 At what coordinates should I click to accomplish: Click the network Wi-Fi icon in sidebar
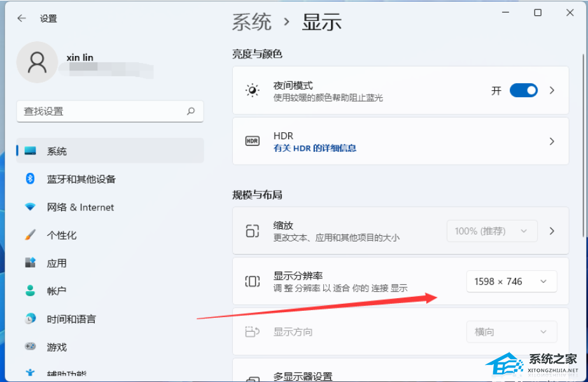(x=30, y=207)
